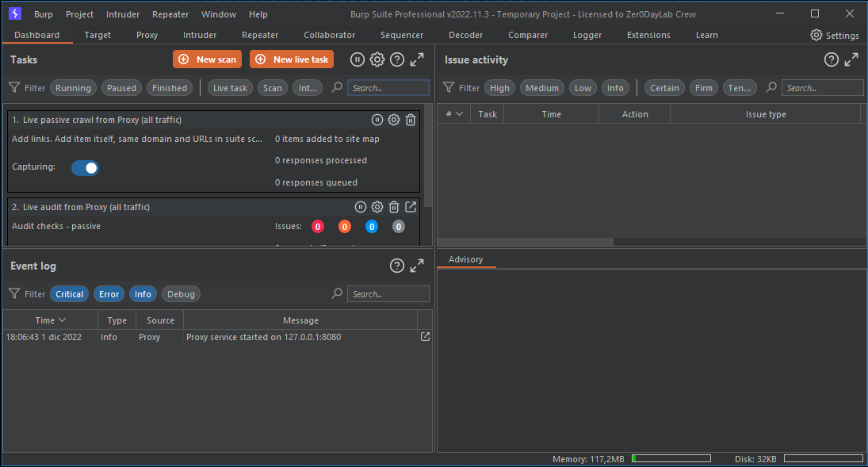Toggle the Paused task filter
Viewport: 868px width, 467px height.
[121, 88]
